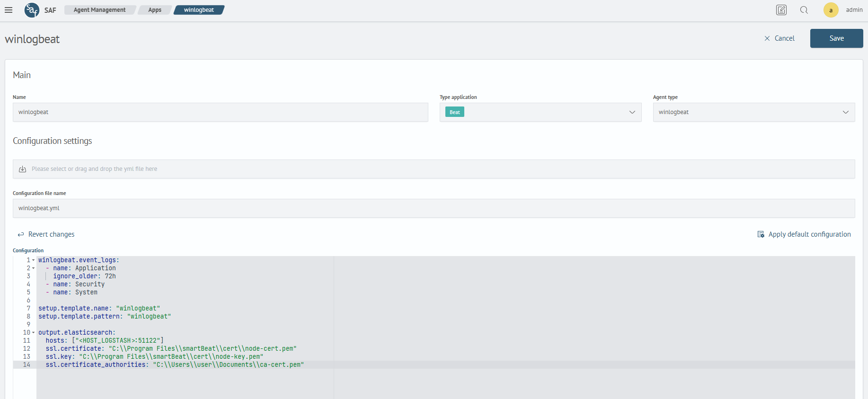Go to Apps breadcrumb
Viewport: 868px width, 399px height.
pos(155,10)
